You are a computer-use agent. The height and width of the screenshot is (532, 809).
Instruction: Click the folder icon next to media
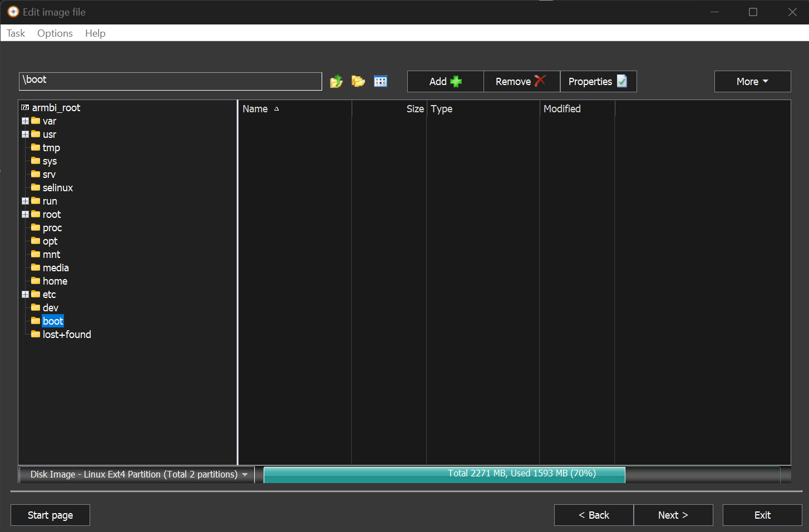[x=36, y=267]
